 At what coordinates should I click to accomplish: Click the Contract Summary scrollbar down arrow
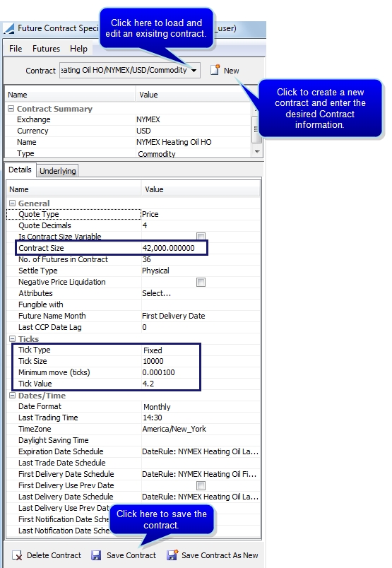[257, 152]
